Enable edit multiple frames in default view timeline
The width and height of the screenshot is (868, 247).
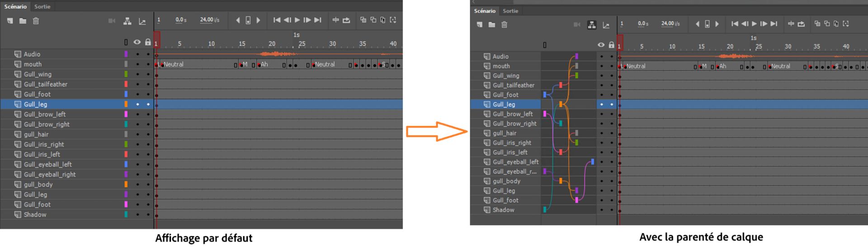[x=383, y=20]
